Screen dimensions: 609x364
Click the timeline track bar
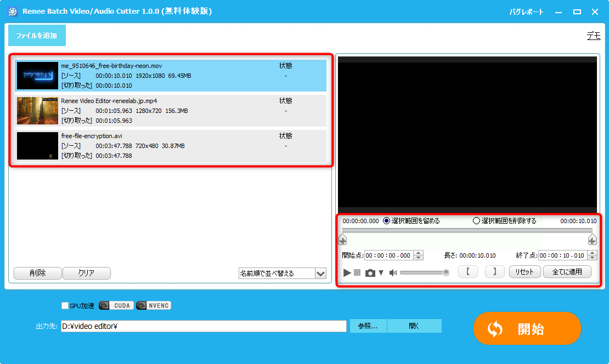[467, 230]
